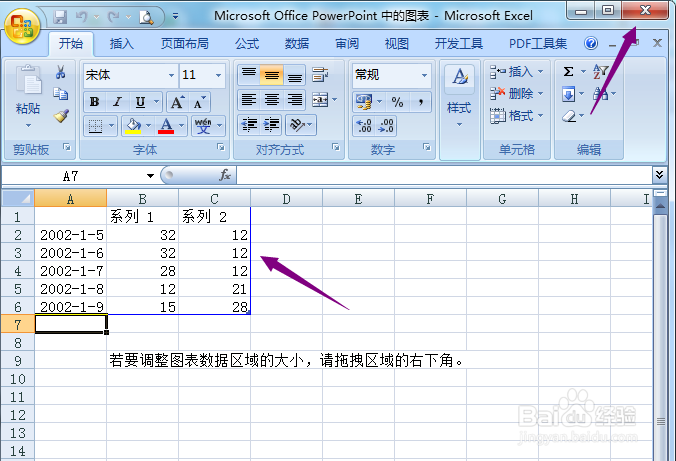Align text left
This screenshot has width=676, height=461.
(x=249, y=100)
